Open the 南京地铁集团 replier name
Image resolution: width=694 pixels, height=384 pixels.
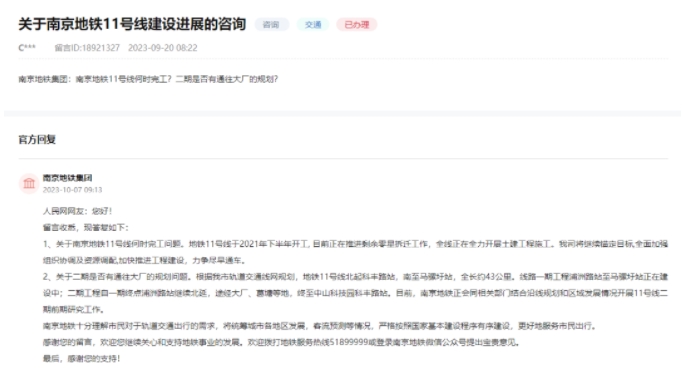(67, 178)
